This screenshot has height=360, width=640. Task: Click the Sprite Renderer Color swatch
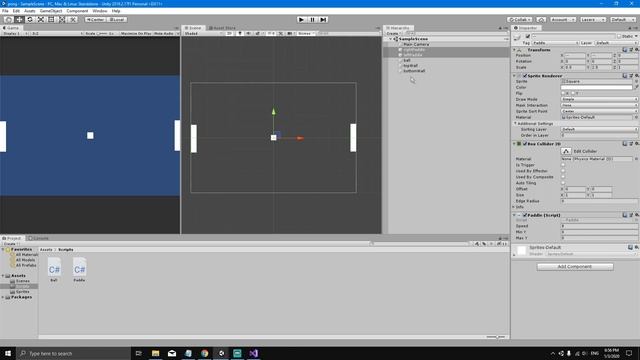pos(596,87)
